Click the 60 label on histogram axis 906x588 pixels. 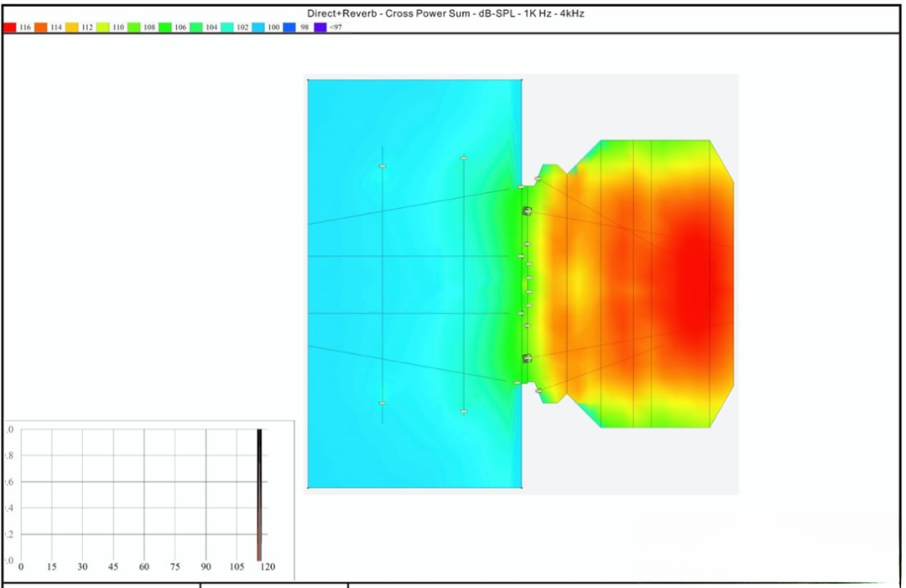click(144, 567)
